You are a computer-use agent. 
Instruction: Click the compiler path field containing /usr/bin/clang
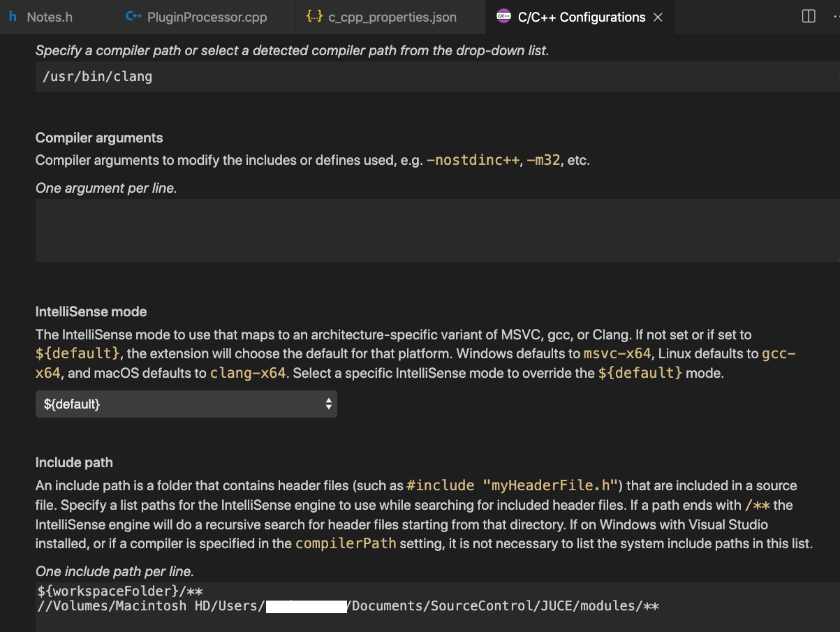[433, 76]
